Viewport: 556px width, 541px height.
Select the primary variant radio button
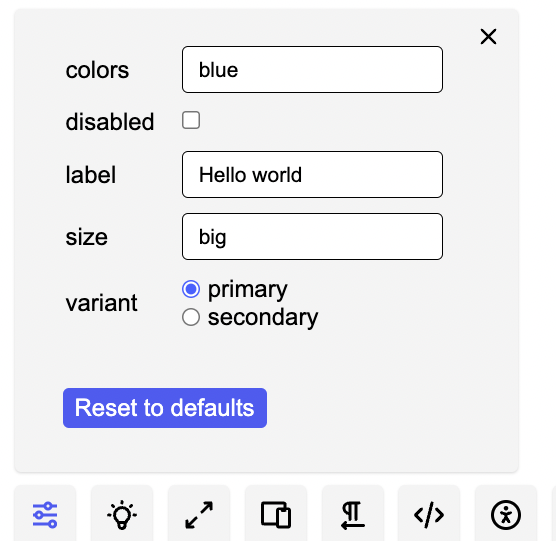(191, 289)
